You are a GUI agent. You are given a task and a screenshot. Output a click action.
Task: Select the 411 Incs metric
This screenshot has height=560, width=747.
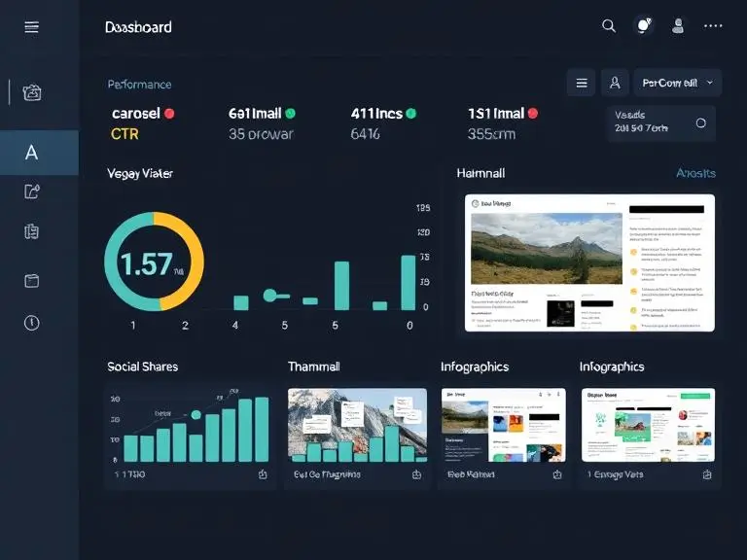click(383, 123)
